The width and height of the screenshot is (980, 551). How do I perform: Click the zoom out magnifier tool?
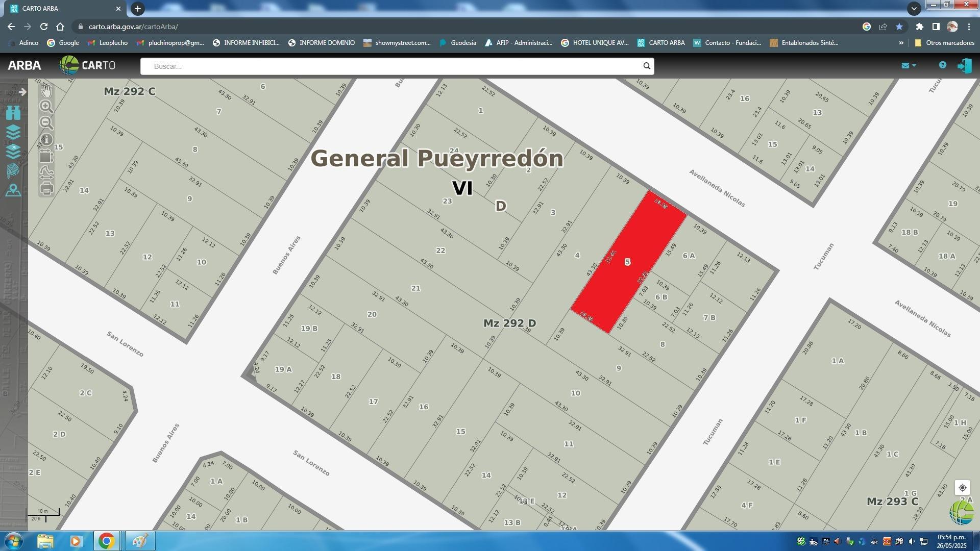(46, 123)
